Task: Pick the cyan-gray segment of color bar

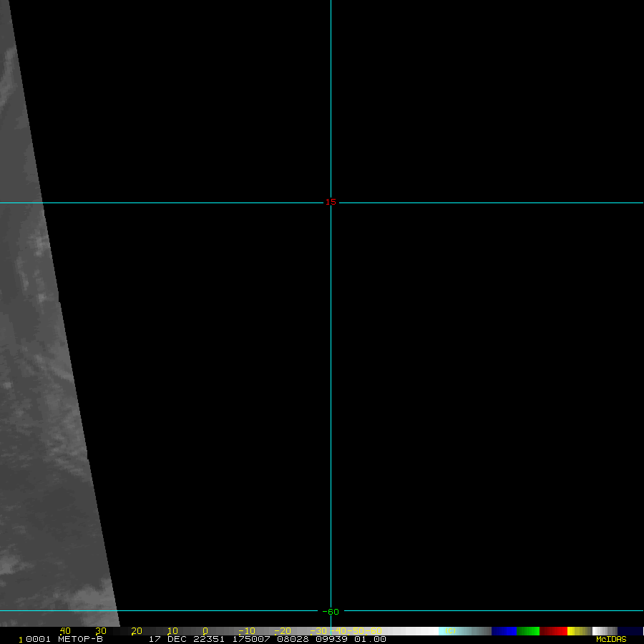Action: tap(465, 631)
